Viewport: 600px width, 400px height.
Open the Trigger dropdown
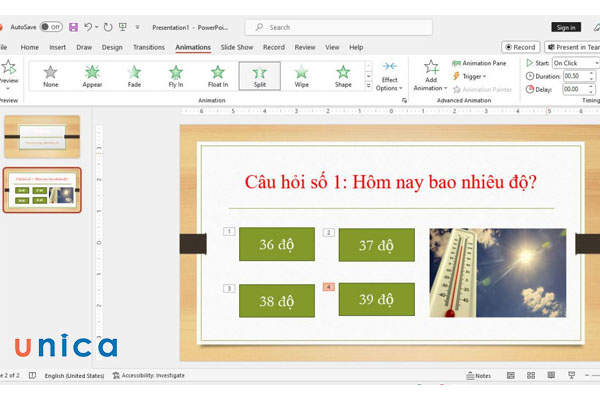[470, 76]
